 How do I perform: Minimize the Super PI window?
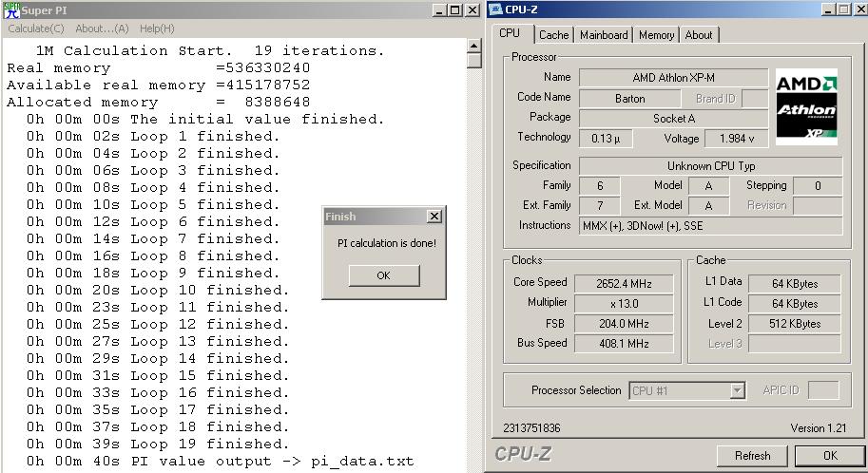coord(439,9)
